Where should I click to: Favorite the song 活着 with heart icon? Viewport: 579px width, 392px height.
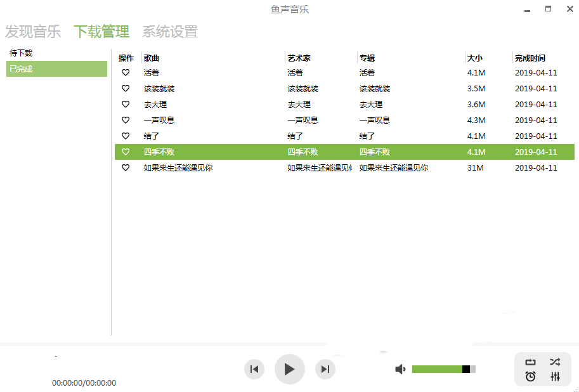pos(126,73)
